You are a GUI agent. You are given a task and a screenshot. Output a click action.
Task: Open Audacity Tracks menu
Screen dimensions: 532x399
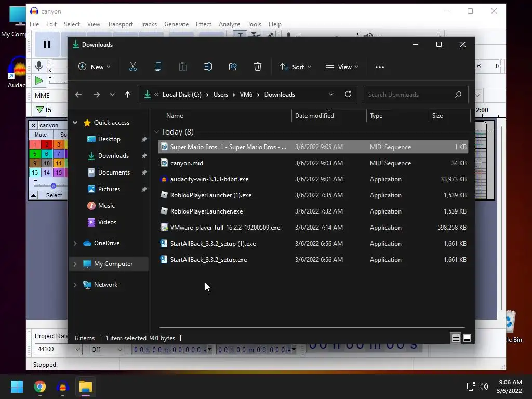coord(149,24)
